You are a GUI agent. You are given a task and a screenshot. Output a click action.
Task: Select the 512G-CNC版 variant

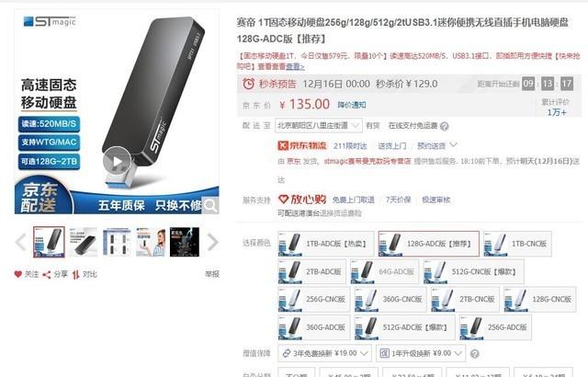(473, 271)
